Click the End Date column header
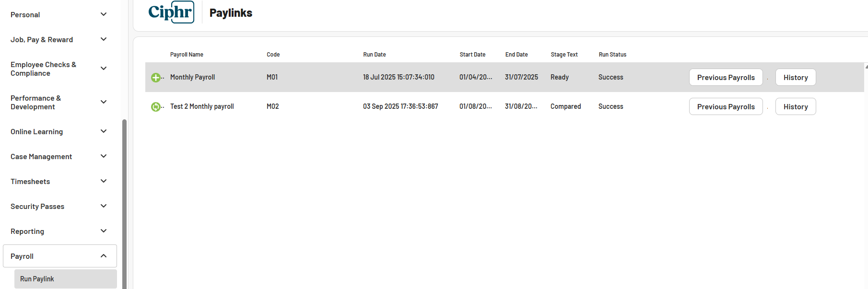This screenshot has height=289, width=868. coord(516,55)
